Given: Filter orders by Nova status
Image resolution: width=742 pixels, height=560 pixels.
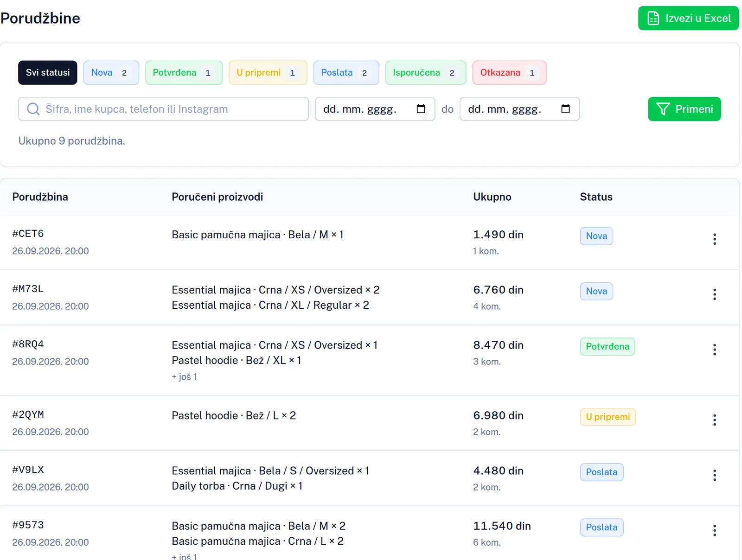Looking at the screenshot, I should 111,73.
